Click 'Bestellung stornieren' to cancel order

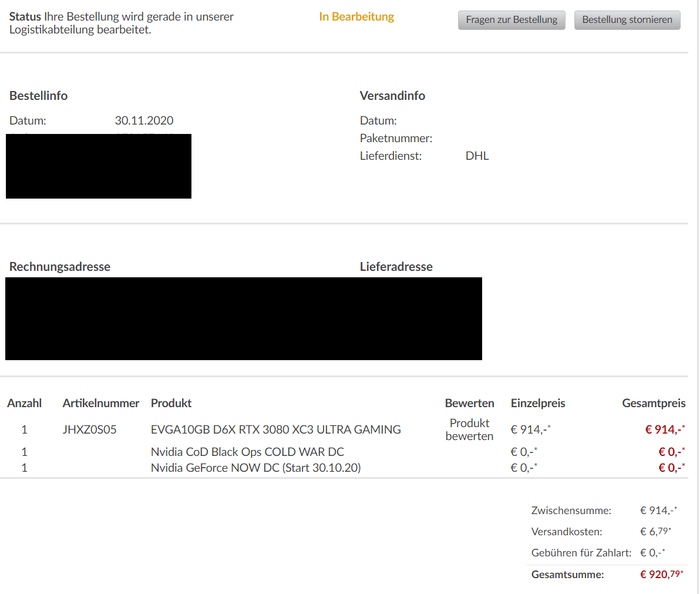tap(627, 20)
